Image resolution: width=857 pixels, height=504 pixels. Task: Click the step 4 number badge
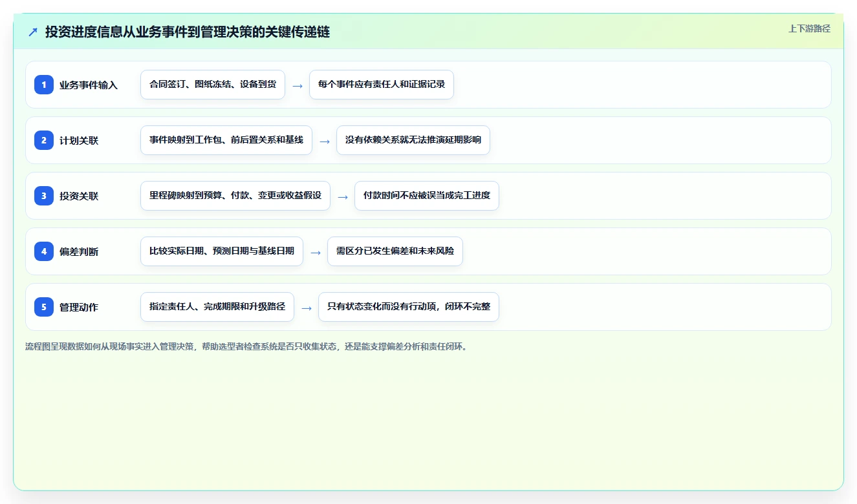[44, 251]
